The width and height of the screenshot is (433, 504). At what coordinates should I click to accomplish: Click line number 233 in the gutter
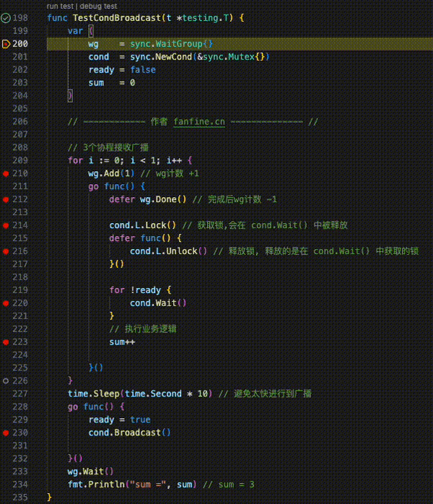click(20, 472)
